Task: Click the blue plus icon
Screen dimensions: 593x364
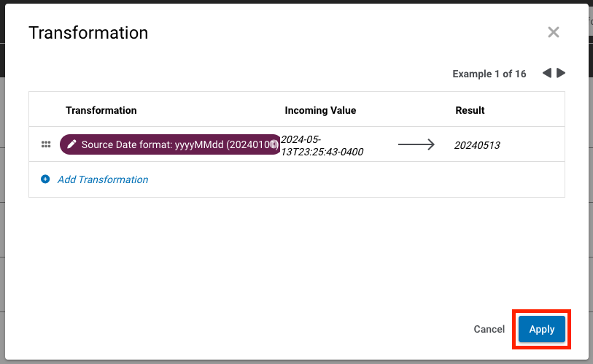Action: point(45,179)
